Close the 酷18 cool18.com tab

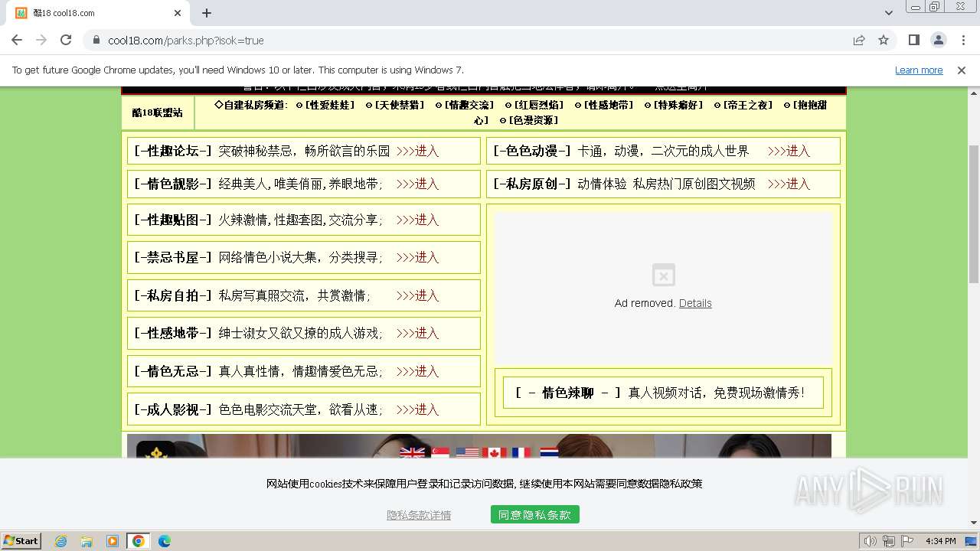click(178, 13)
